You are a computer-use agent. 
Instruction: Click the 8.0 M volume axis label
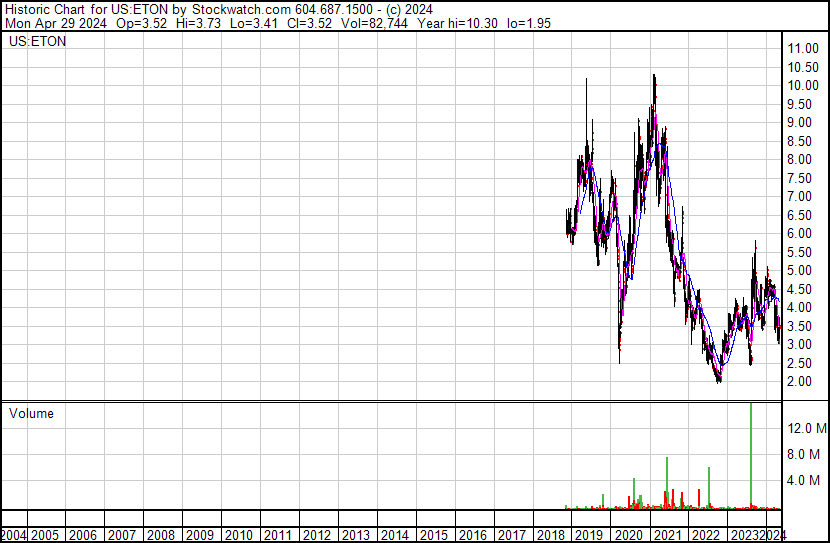tap(805, 454)
